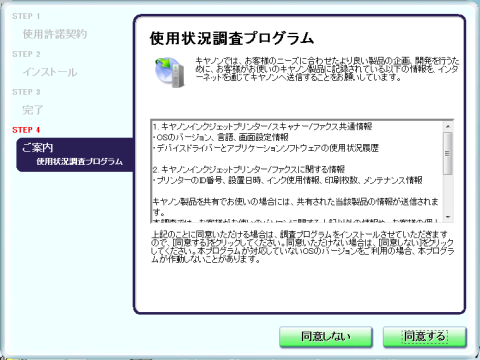Click the STEP 3 label

(26, 92)
